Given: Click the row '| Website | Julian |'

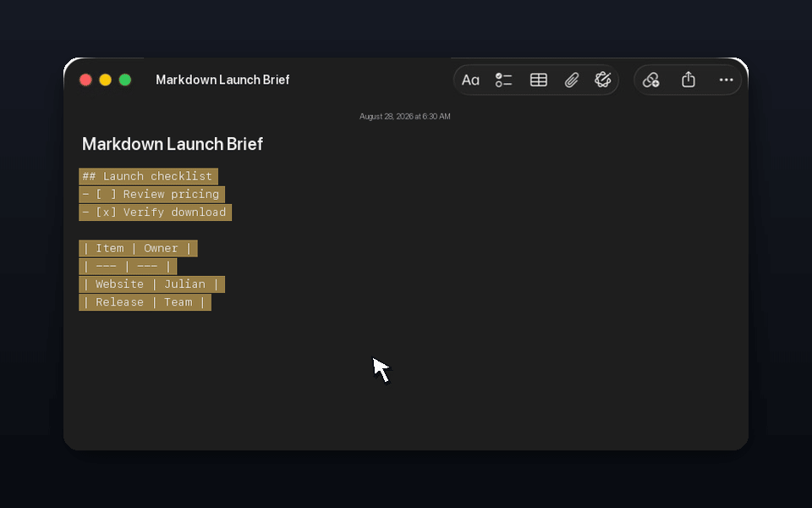Looking at the screenshot, I should click(151, 284).
